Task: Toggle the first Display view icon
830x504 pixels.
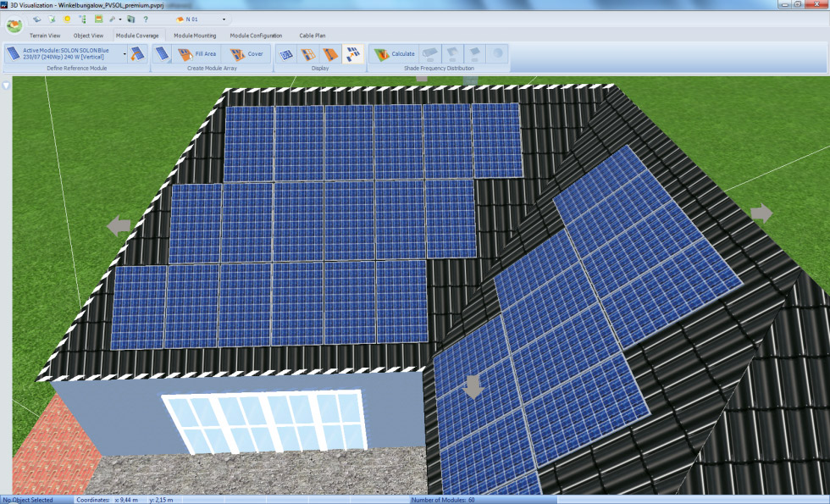Action: click(x=287, y=54)
